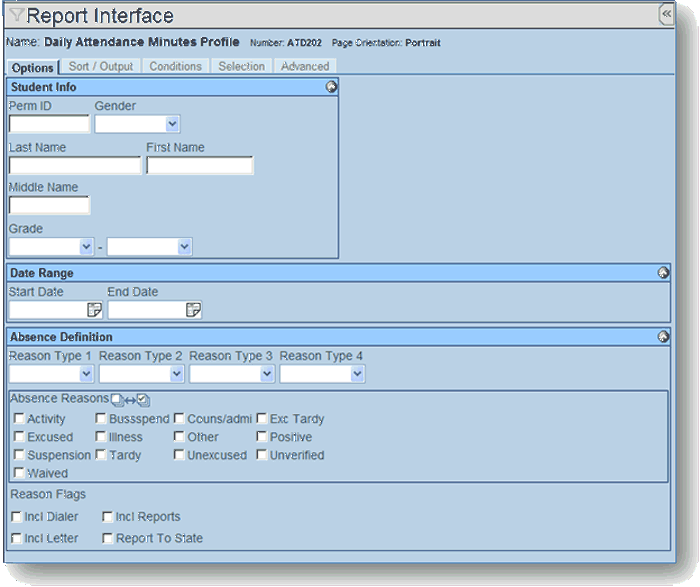Check the Exc Tardy absence reason
This screenshot has width=700, height=587.
pyautogui.click(x=262, y=419)
